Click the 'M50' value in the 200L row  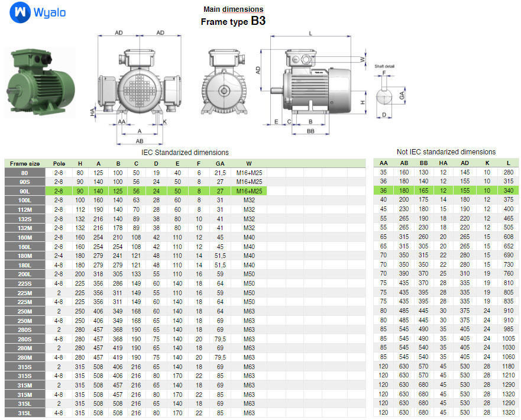[x=249, y=274]
